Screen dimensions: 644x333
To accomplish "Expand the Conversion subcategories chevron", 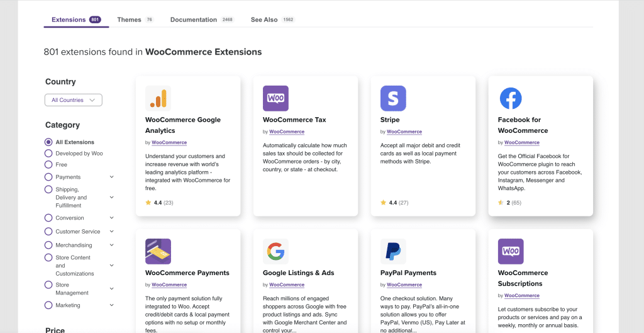I will point(112,218).
